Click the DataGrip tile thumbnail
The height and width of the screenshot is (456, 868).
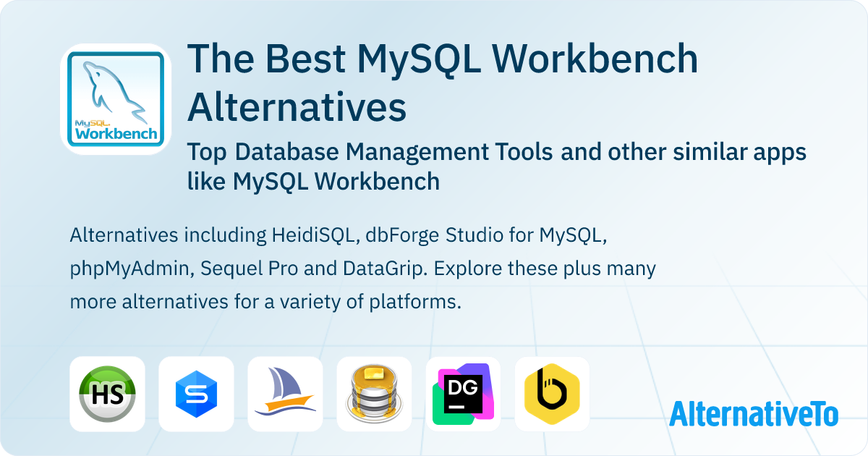pos(463,394)
